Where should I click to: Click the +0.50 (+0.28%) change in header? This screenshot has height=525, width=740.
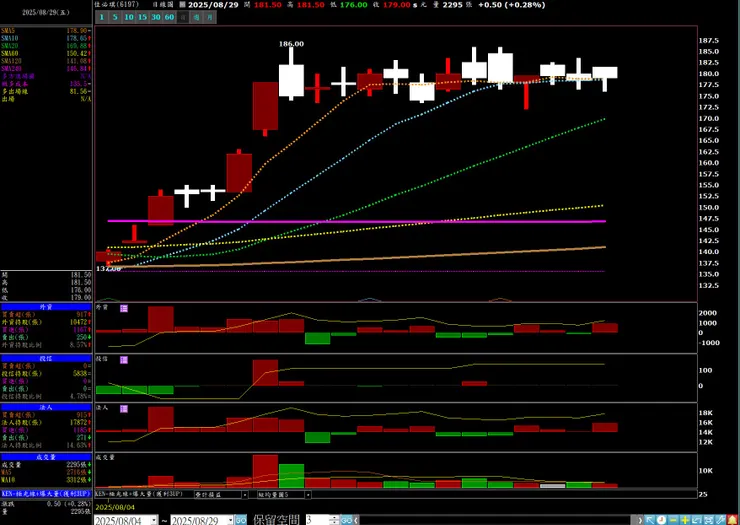coord(512,5)
